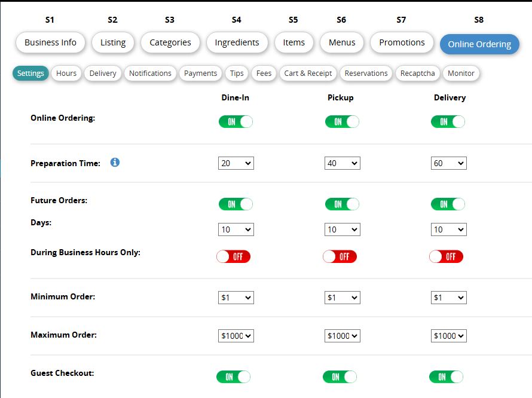The height and width of the screenshot is (398, 532).
Task: Open the Business Info step
Action: coord(50,42)
